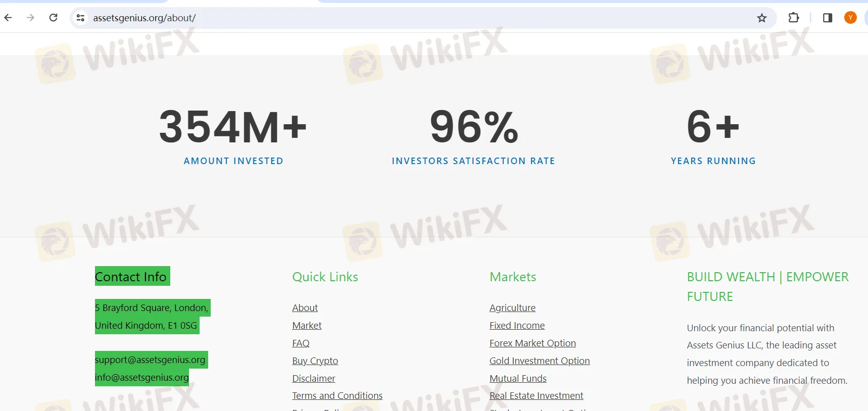Select Gold Investment Option link

pos(540,361)
